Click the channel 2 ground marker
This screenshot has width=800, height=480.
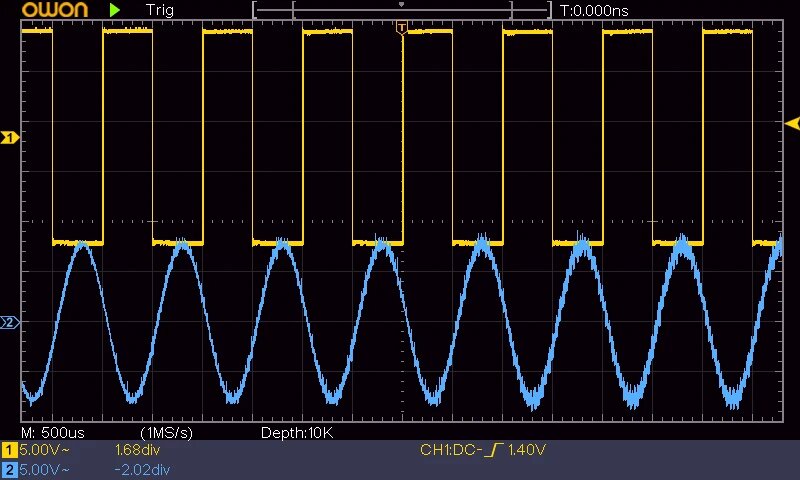pyautogui.click(x=9, y=322)
